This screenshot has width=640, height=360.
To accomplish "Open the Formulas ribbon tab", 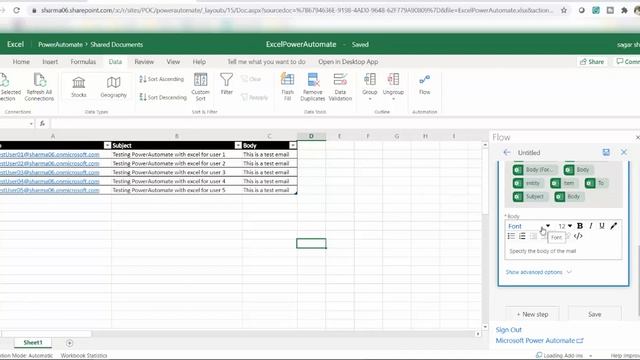I will click(83, 62).
